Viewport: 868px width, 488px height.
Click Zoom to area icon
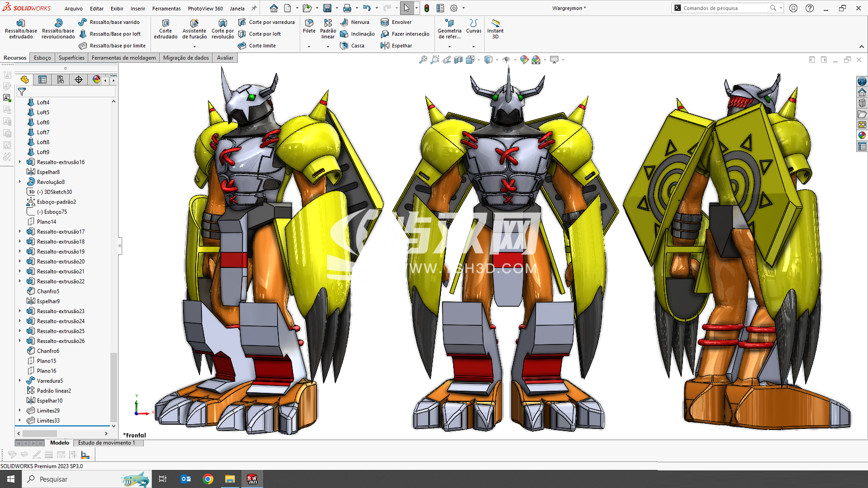click(435, 60)
